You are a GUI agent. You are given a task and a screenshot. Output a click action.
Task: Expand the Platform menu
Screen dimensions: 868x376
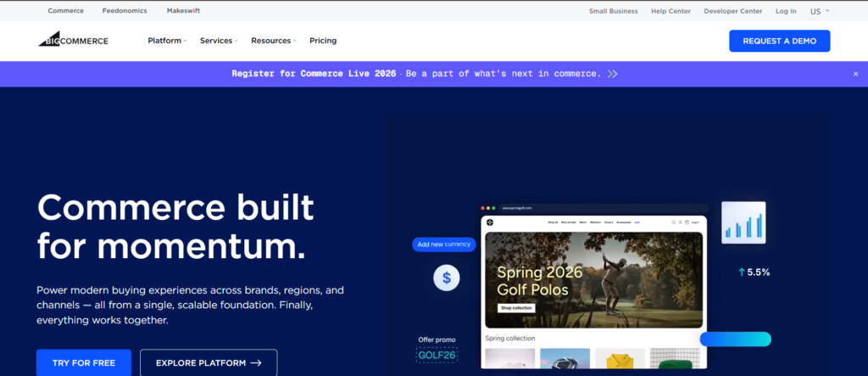[167, 41]
